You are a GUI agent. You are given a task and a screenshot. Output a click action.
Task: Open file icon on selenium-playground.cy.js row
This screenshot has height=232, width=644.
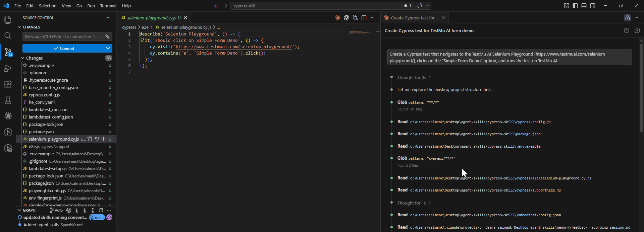point(90,139)
